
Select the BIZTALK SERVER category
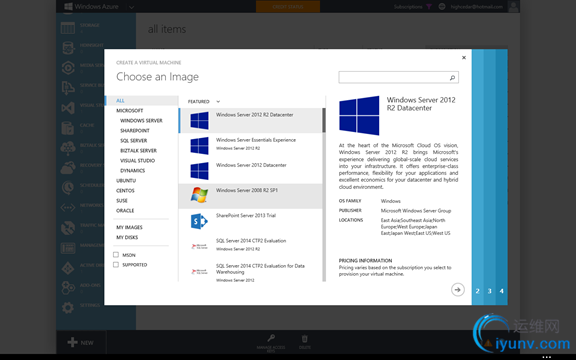138,151
